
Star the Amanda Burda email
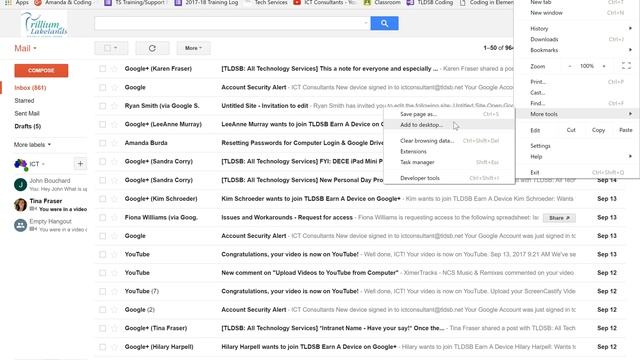(114, 143)
